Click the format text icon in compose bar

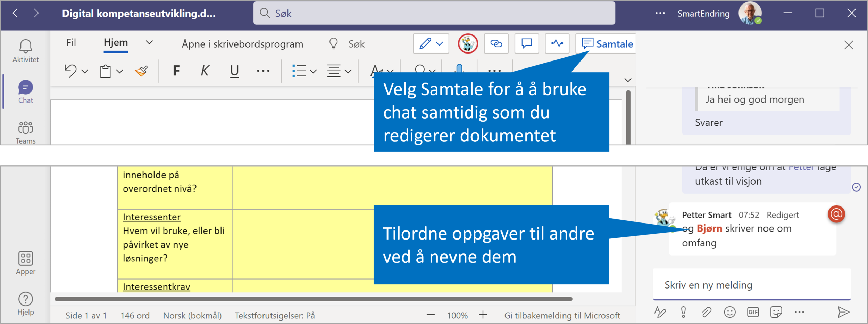pyautogui.click(x=660, y=312)
